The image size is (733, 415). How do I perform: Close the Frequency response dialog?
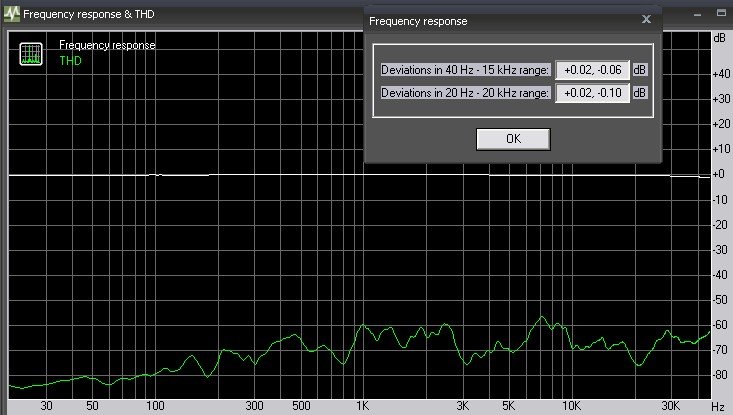pos(646,19)
